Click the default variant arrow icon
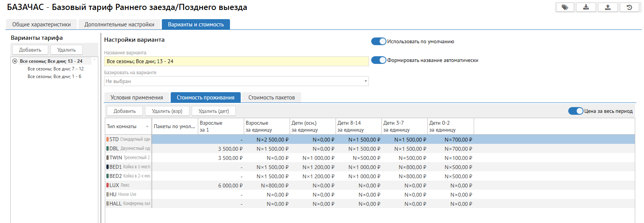Screen dimensions: 644x223 point(15,61)
